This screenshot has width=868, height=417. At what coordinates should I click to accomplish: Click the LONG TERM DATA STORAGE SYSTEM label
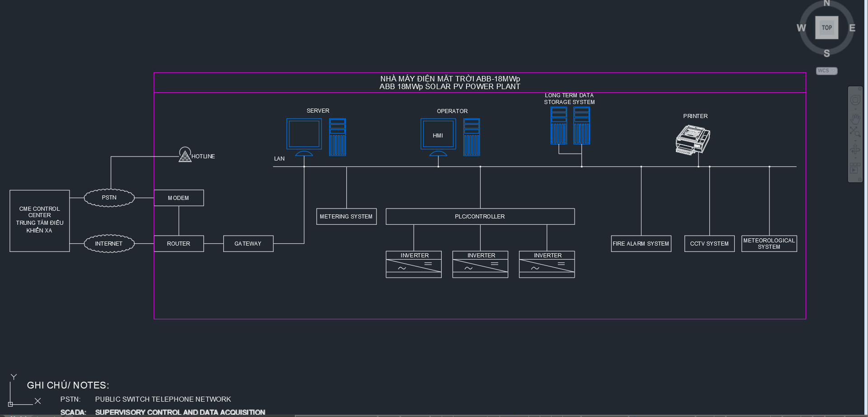click(569, 99)
